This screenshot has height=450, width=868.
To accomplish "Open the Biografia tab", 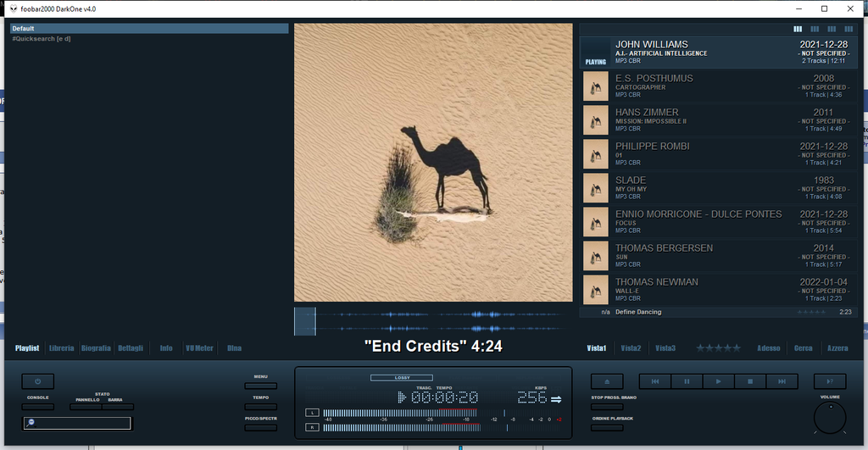I will click(x=96, y=348).
